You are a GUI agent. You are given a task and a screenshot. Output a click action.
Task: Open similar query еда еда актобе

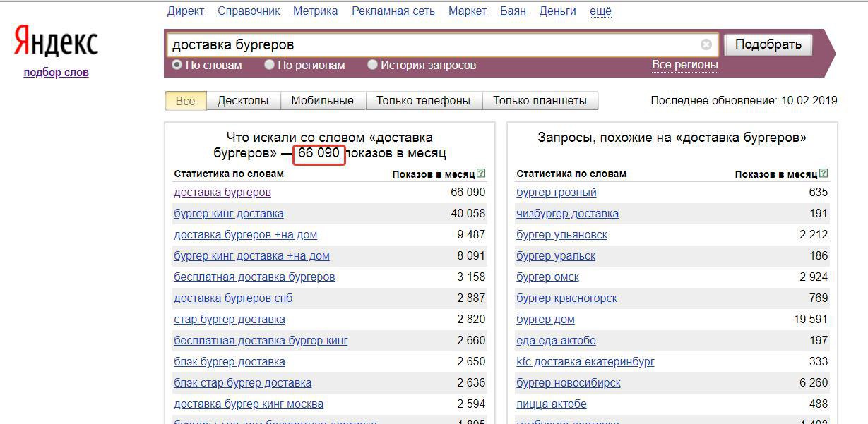[556, 340]
